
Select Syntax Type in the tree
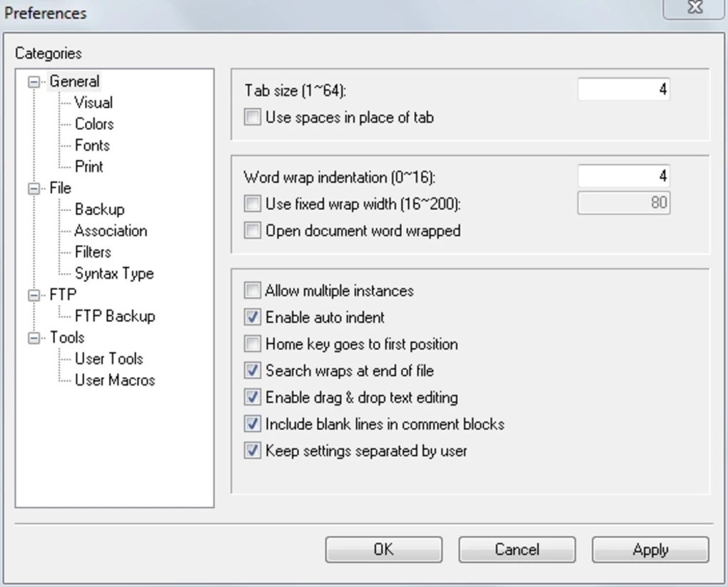(113, 274)
